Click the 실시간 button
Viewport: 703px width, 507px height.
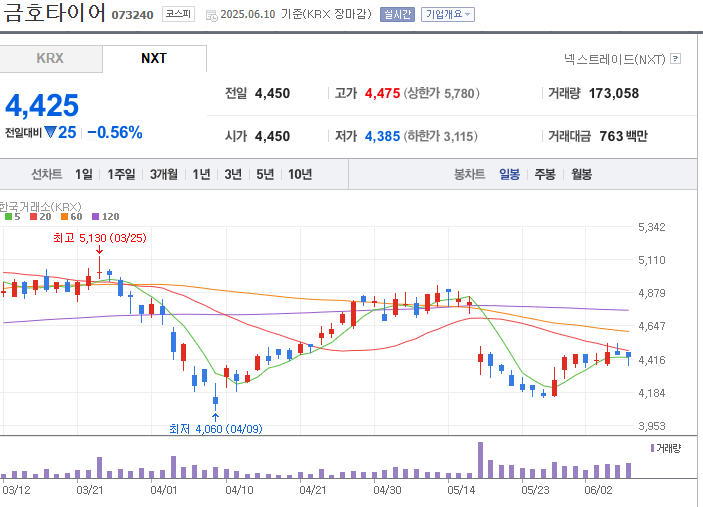coord(397,14)
